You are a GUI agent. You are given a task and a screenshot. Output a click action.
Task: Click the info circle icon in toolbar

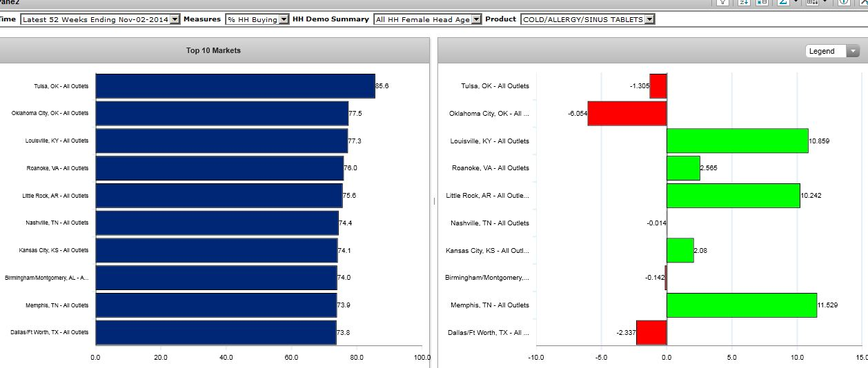[844, 3]
